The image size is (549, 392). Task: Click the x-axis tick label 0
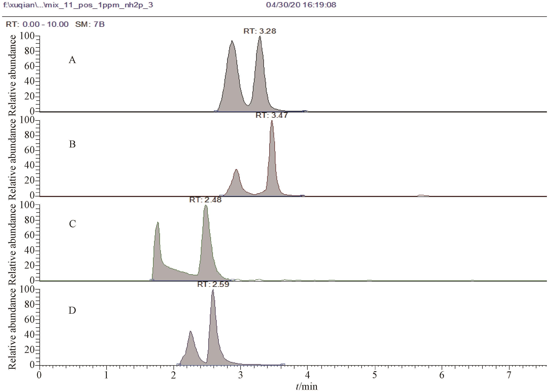pyautogui.click(x=39, y=375)
